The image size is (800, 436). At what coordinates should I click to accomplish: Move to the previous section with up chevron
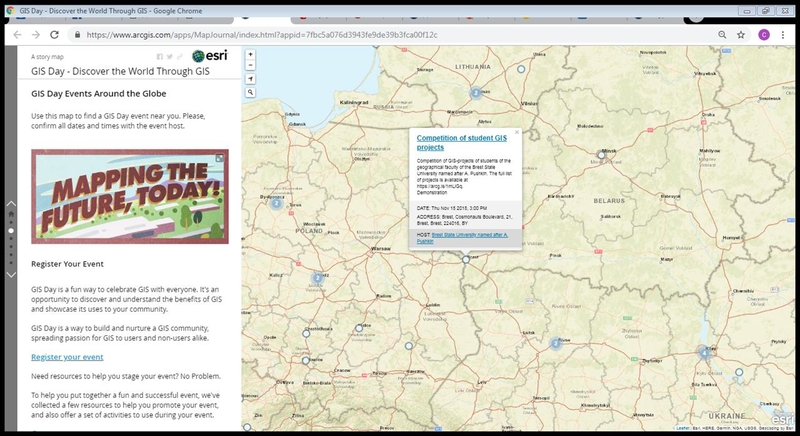(11, 203)
